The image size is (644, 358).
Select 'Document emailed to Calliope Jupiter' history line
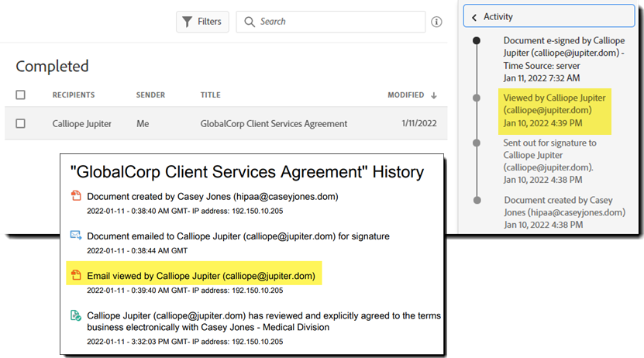[238, 236]
